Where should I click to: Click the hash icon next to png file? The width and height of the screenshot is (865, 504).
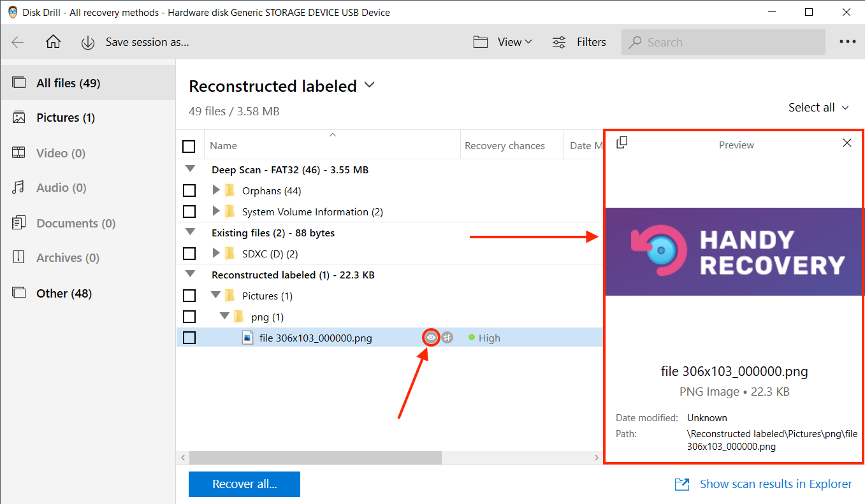pos(447,338)
